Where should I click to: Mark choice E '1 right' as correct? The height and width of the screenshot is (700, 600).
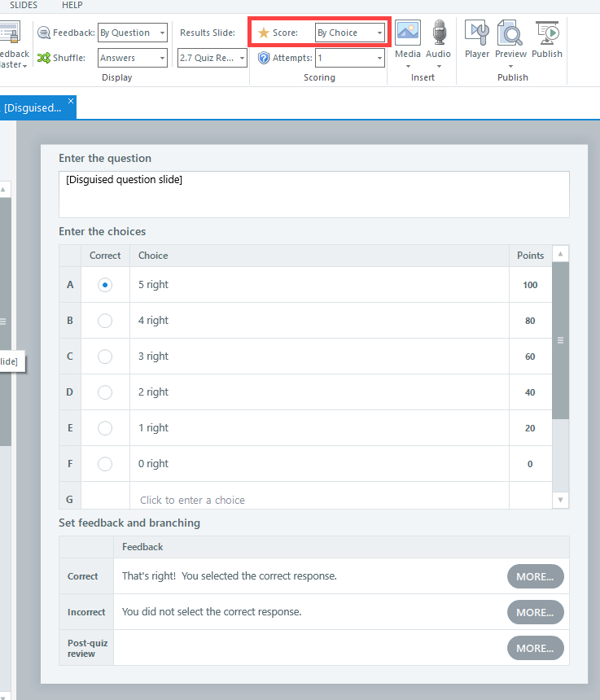[x=105, y=427]
